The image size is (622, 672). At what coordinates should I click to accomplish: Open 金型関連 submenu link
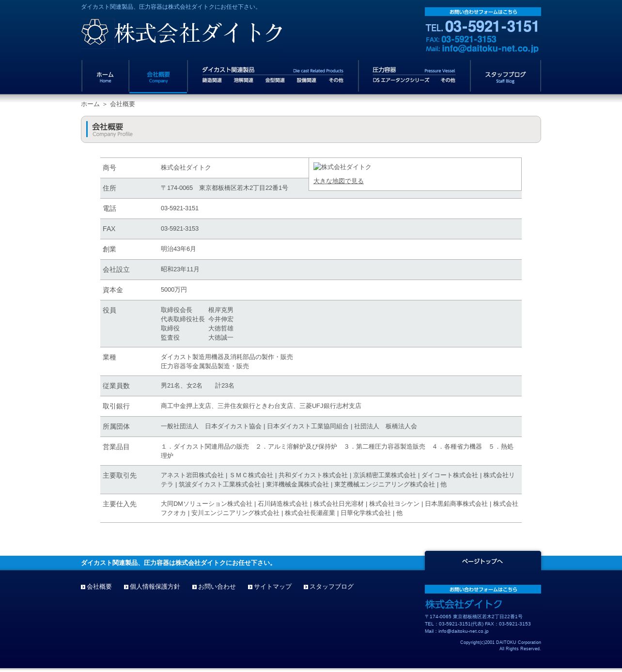275,80
